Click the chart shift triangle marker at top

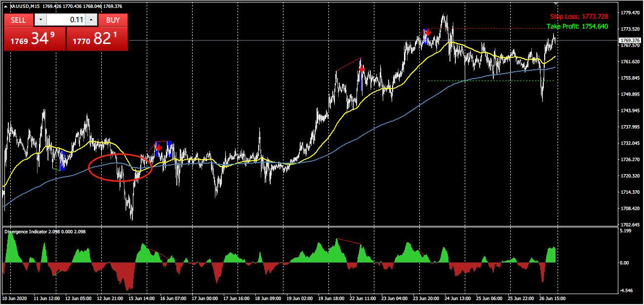pos(557,2)
